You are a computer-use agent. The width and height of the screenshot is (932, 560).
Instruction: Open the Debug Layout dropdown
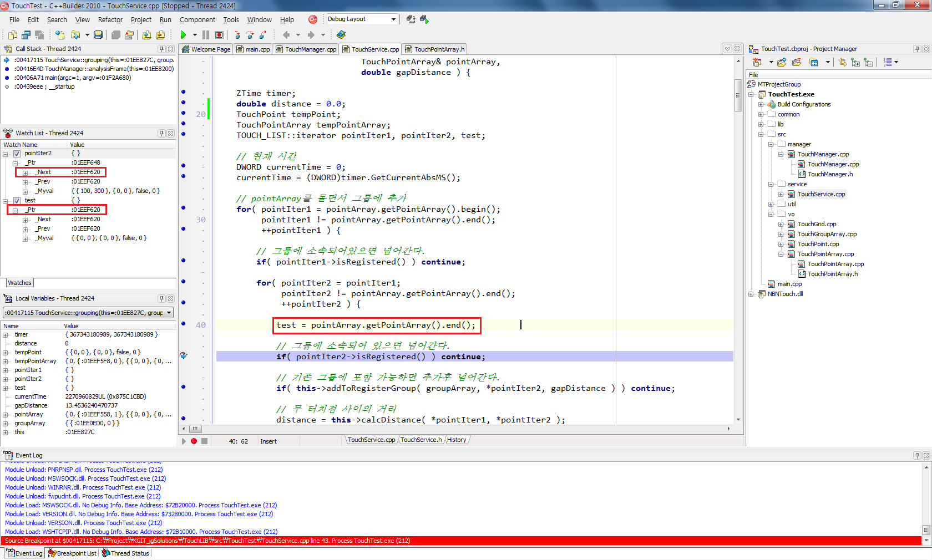[x=393, y=19]
